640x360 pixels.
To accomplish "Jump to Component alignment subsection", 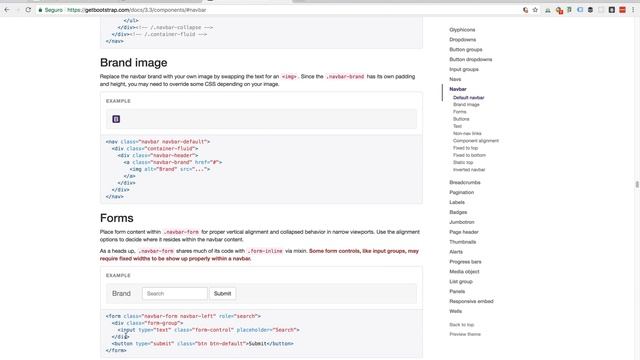I will (476, 141).
